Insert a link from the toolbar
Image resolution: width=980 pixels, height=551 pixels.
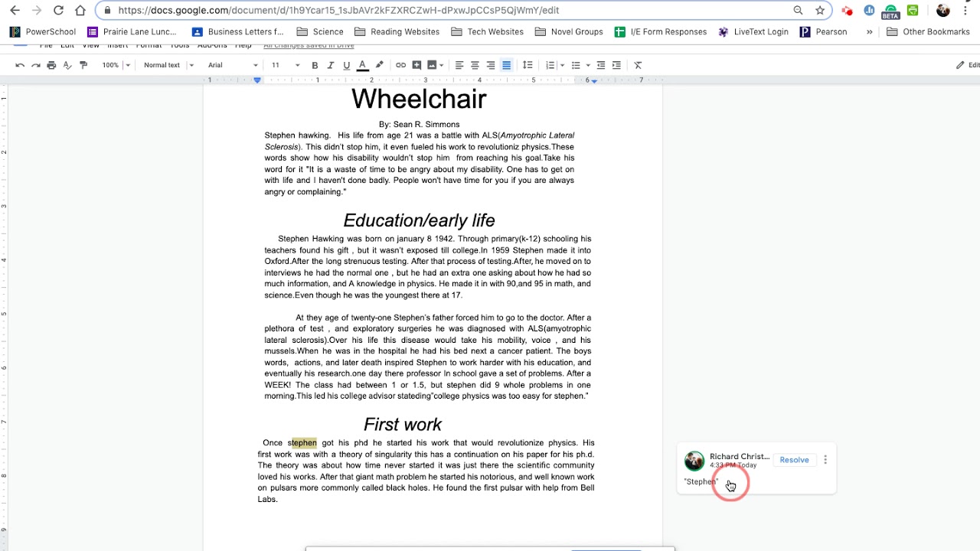tap(400, 65)
